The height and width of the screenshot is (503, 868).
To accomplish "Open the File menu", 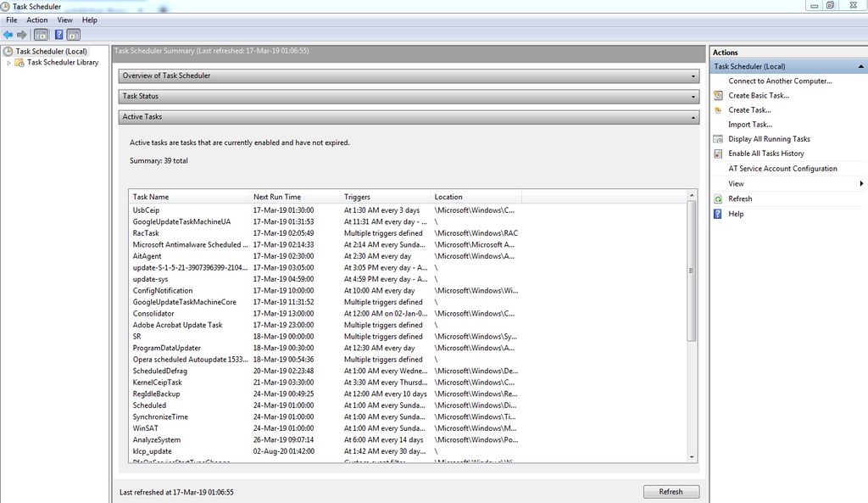I will 12,20.
